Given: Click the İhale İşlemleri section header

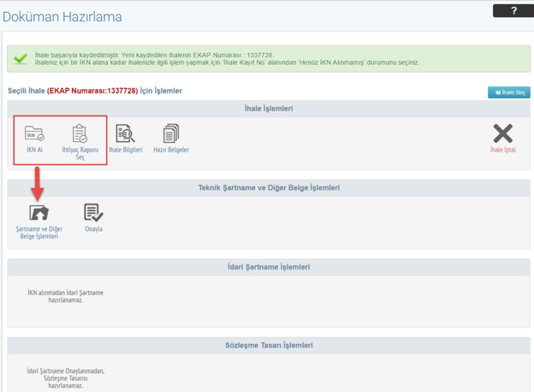Looking at the screenshot, I should [268, 109].
